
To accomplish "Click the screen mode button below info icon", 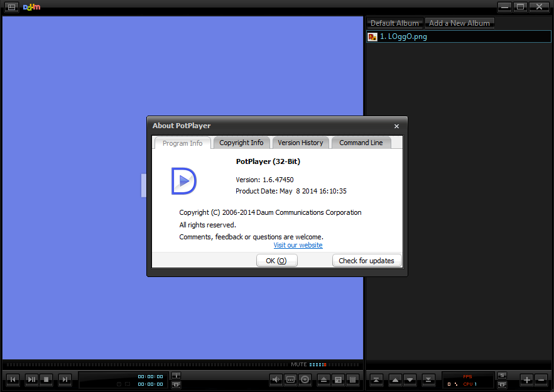I will tap(176, 384).
